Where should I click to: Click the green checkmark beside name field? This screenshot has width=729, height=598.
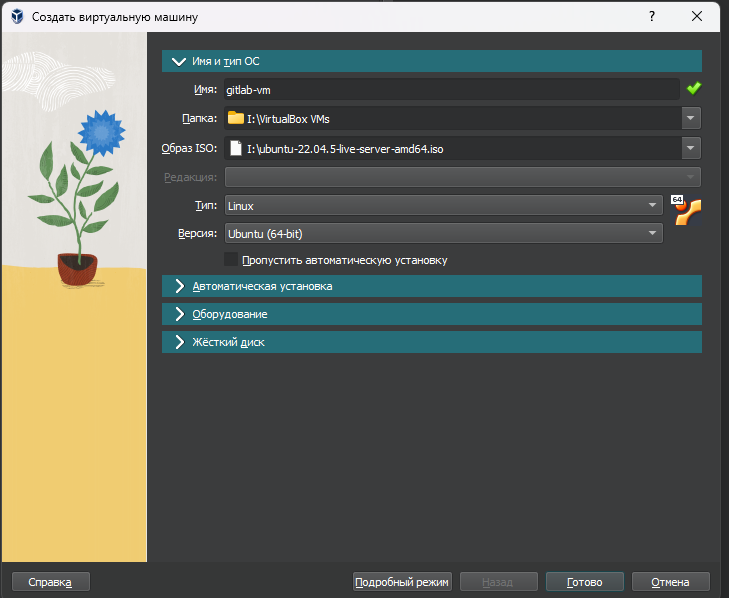click(x=694, y=88)
